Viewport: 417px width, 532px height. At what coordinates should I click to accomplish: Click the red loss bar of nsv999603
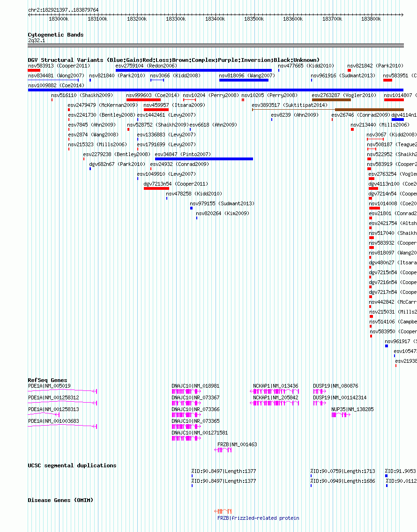click(143, 100)
